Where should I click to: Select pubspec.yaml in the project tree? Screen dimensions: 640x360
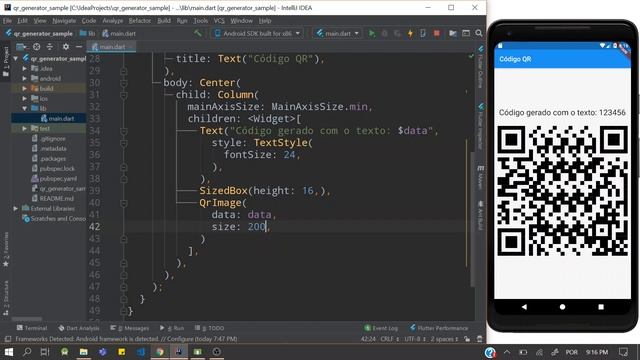54,179
